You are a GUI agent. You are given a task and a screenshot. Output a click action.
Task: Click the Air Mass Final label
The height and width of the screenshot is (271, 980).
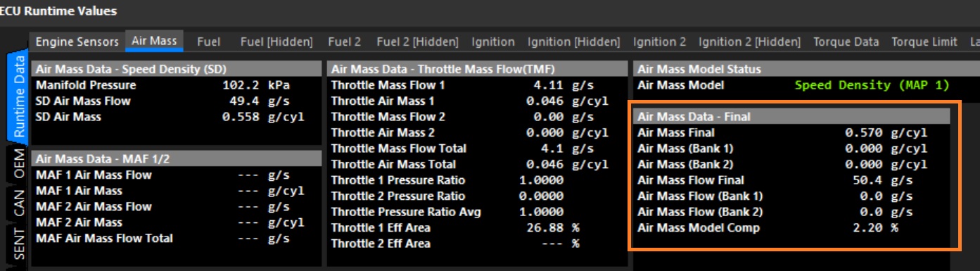pyautogui.click(x=675, y=132)
